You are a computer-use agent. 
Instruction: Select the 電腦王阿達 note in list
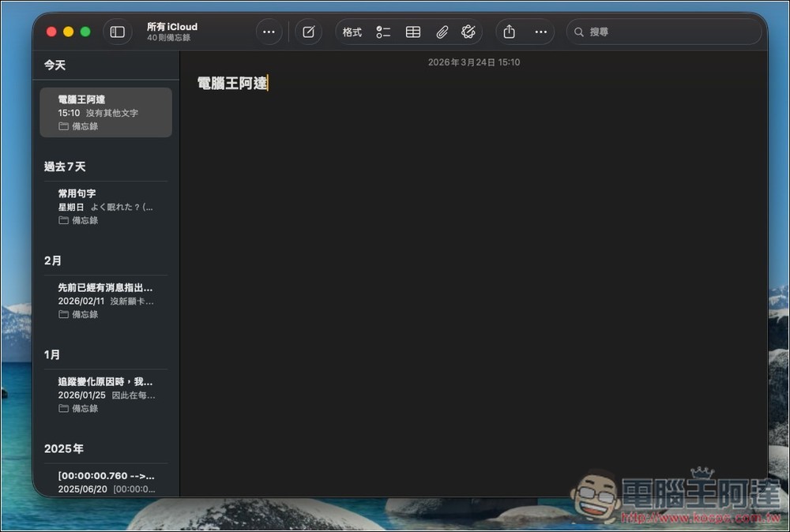click(106, 112)
